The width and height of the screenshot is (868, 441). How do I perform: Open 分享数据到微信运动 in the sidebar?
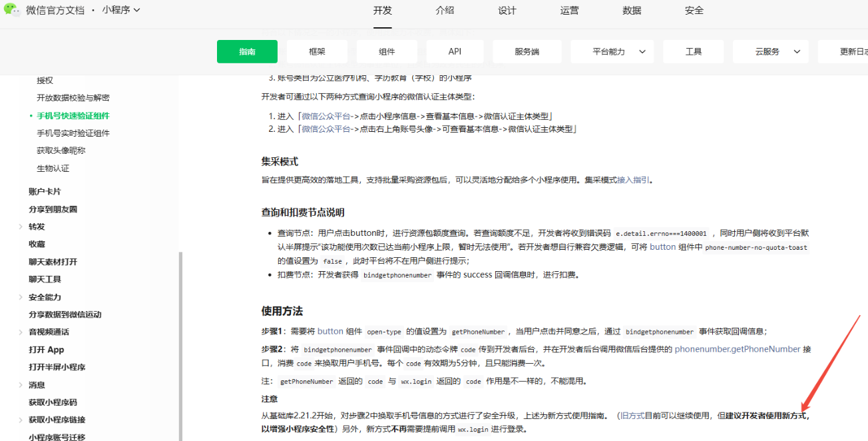(65, 314)
